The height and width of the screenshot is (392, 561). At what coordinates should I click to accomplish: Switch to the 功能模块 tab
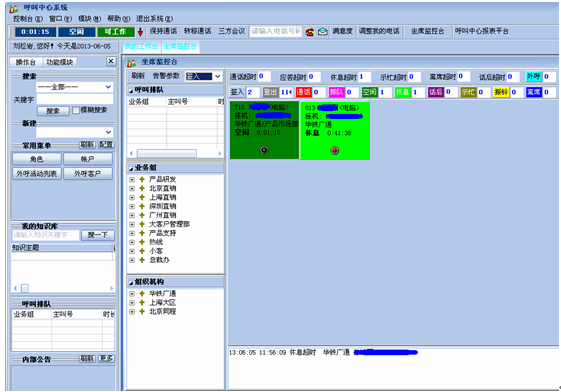59,62
